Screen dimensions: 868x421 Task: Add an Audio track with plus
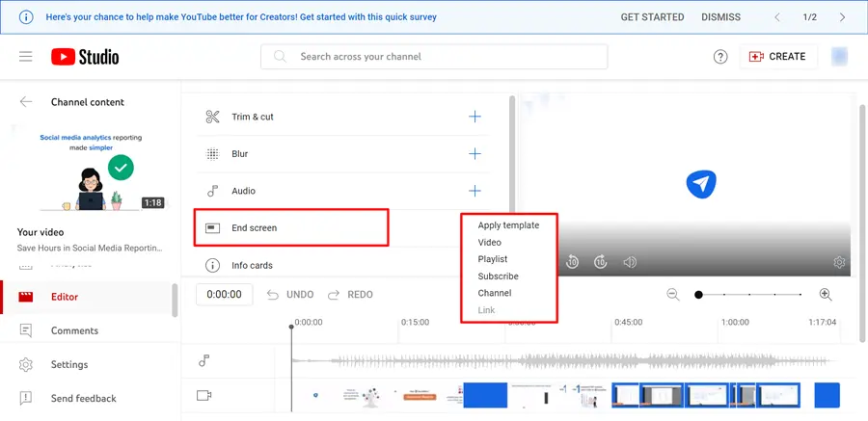click(475, 191)
